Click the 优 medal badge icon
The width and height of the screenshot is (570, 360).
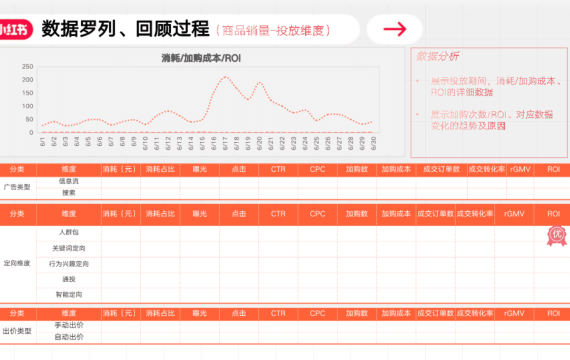[x=557, y=236]
